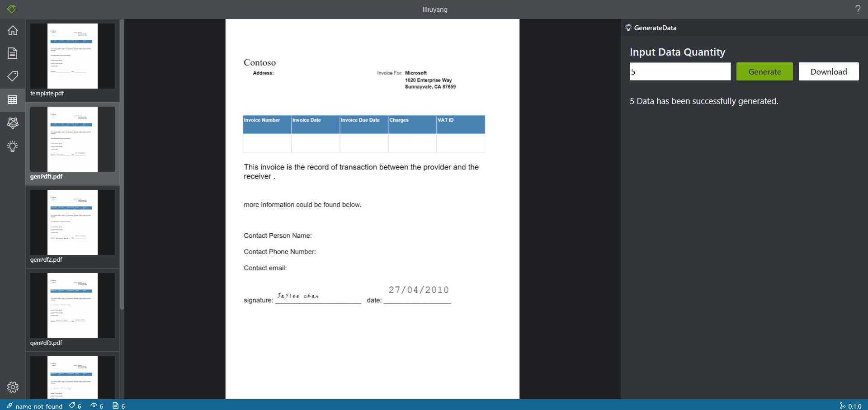Click the '5 Data has been successfully generated' message
This screenshot has height=410, width=868.
click(704, 101)
